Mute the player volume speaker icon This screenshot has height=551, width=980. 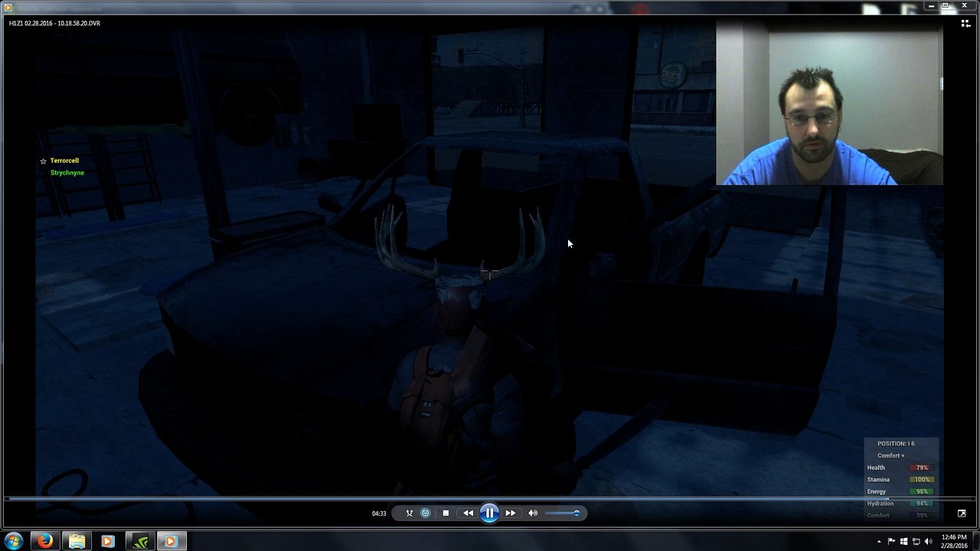point(533,514)
